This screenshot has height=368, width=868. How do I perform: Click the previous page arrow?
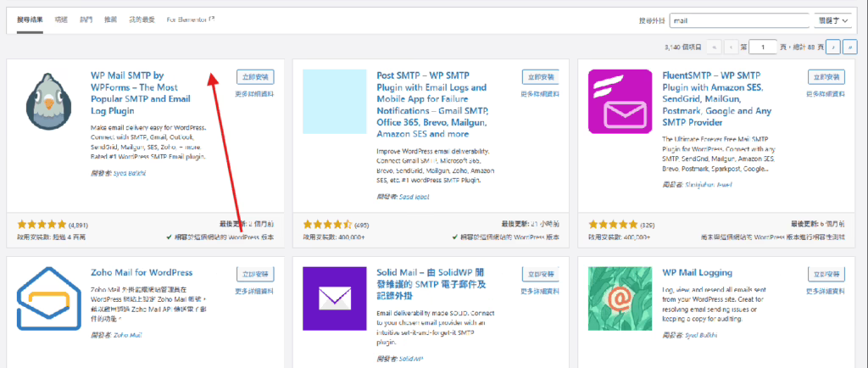732,47
